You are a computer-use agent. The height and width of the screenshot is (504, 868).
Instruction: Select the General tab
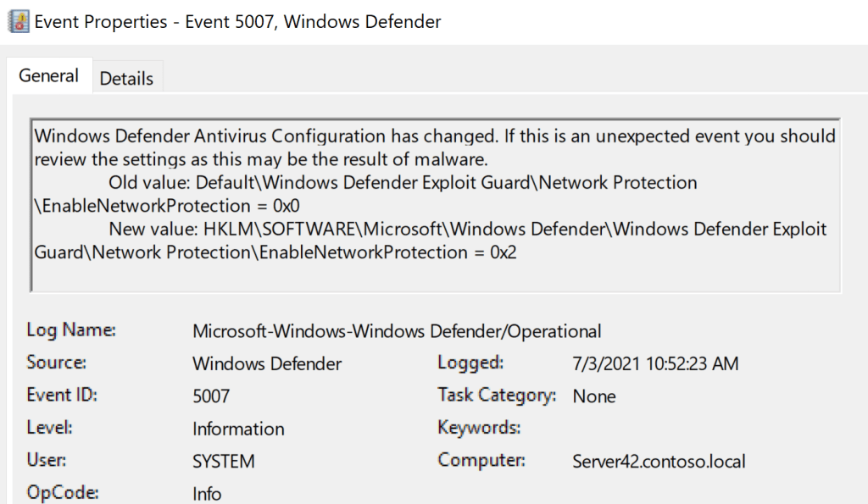click(x=48, y=75)
